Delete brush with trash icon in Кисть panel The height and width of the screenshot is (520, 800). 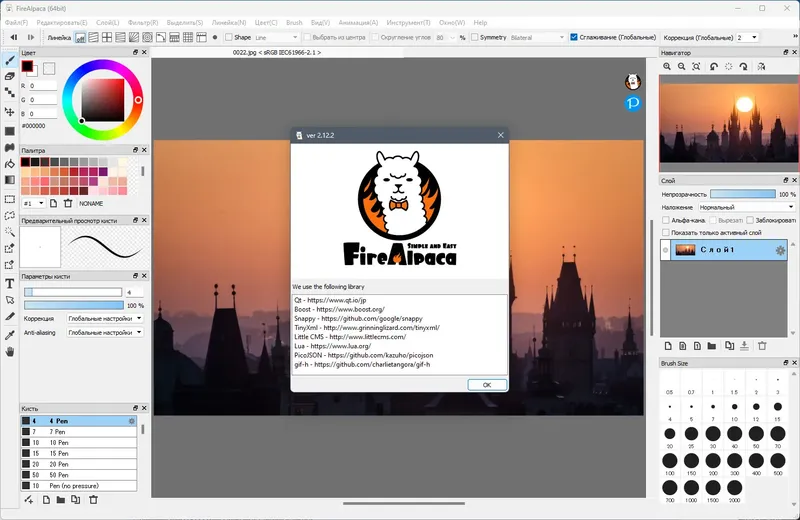pyautogui.click(x=93, y=500)
